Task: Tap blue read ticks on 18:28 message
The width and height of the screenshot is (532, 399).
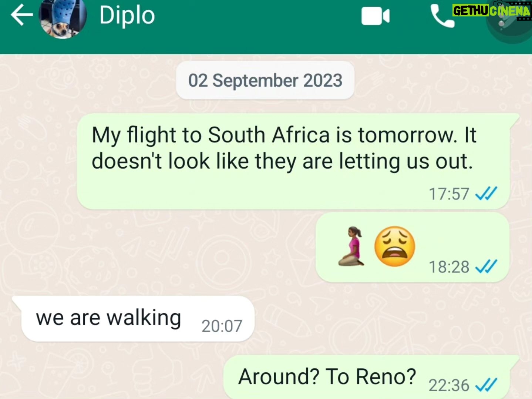Action: 486,266
